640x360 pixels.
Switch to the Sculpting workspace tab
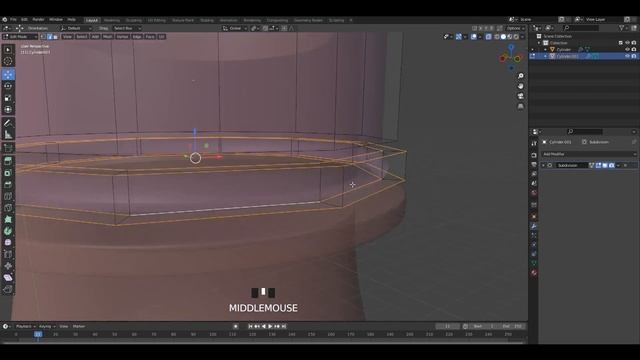(x=133, y=20)
